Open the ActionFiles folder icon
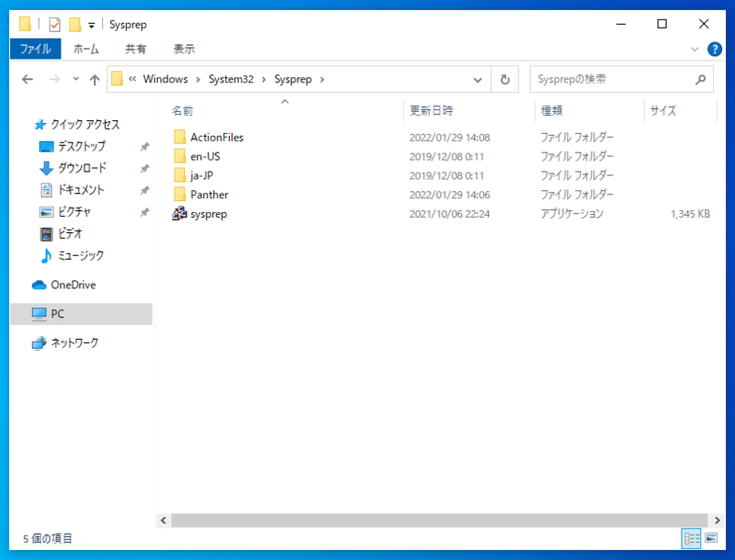 click(x=179, y=137)
